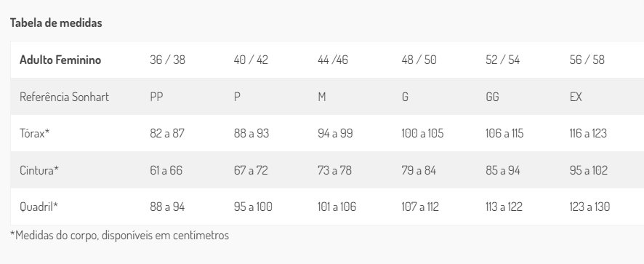Viewport: 644px width, 264px height.
Task: Click the Cintura* row label
Action: tap(39, 170)
